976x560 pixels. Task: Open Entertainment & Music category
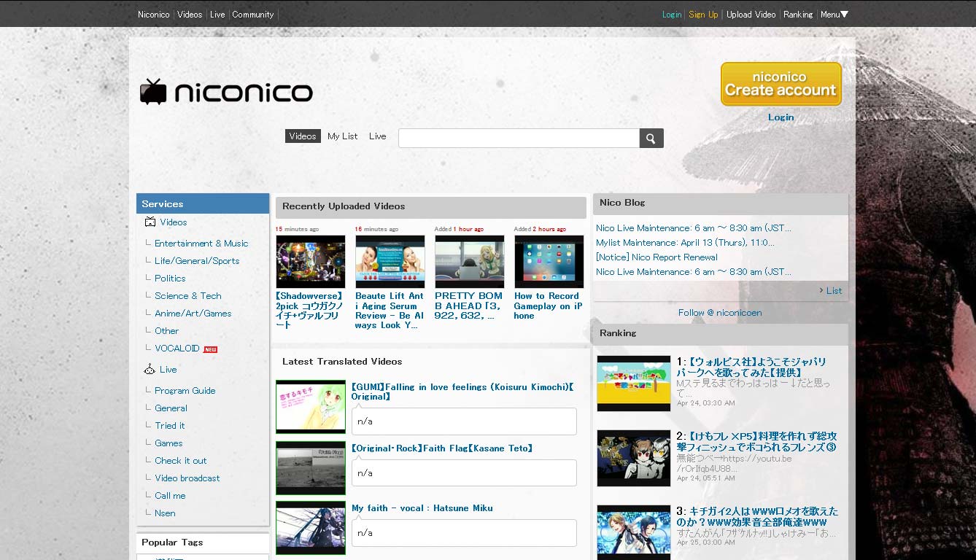tap(201, 244)
